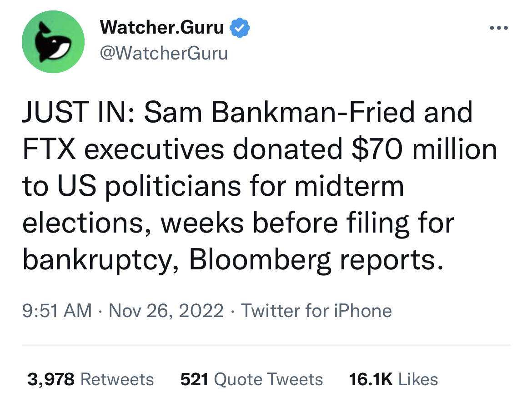The height and width of the screenshot is (407, 532).
Task: Click the Retweets label
Action: [x=117, y=379]
